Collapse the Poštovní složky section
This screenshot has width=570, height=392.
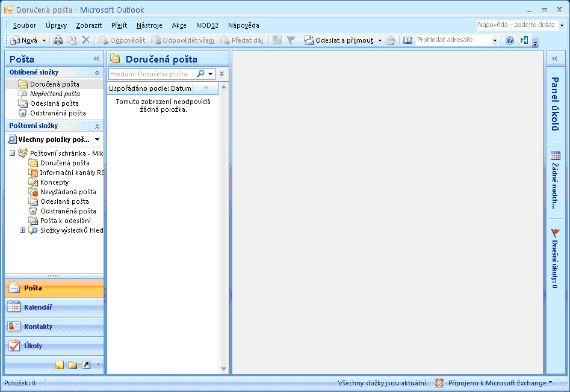point(97,126)
